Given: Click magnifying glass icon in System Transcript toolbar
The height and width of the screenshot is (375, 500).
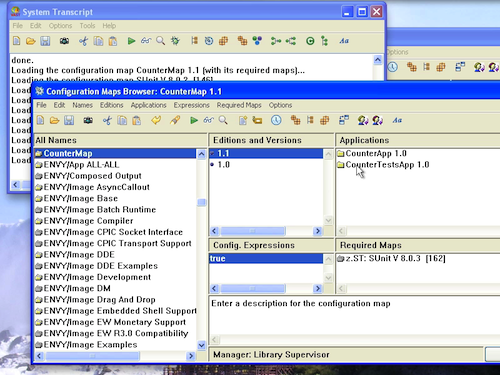Looking at the screenshot, I should 161,41.
